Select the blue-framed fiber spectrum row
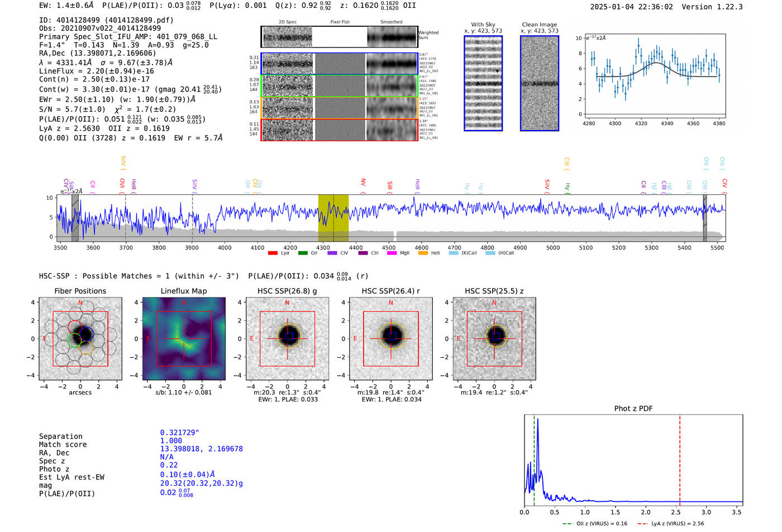This screenshot has height=532, width=782. (340, 64)
